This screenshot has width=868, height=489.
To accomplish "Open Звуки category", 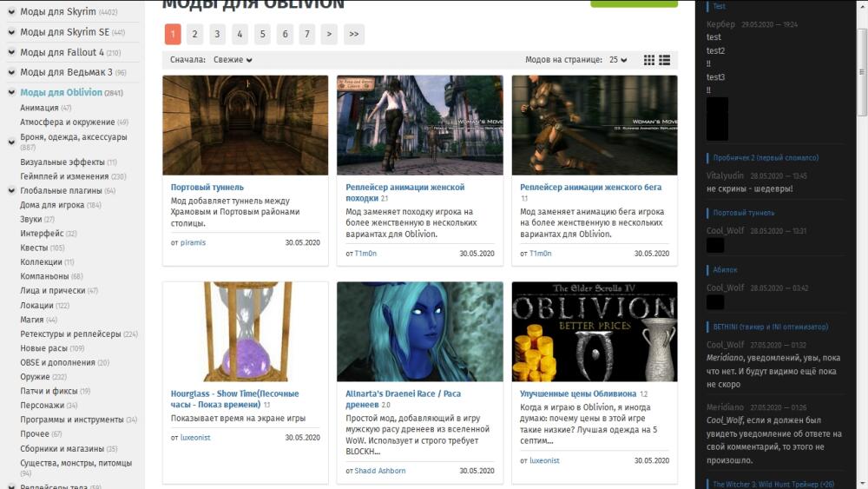I will click(x=31, y=219).
